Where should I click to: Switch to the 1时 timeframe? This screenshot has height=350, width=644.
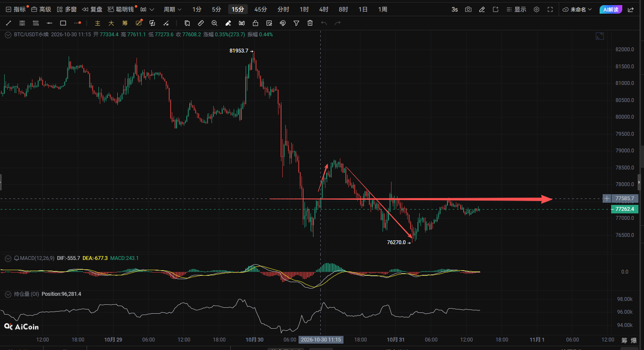pyautogui.click(x=304, y=9)
